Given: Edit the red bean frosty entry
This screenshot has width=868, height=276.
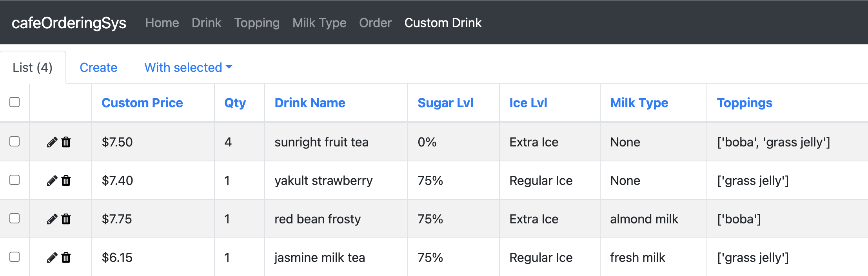Looking at the screenshot, I should (52, 219).
